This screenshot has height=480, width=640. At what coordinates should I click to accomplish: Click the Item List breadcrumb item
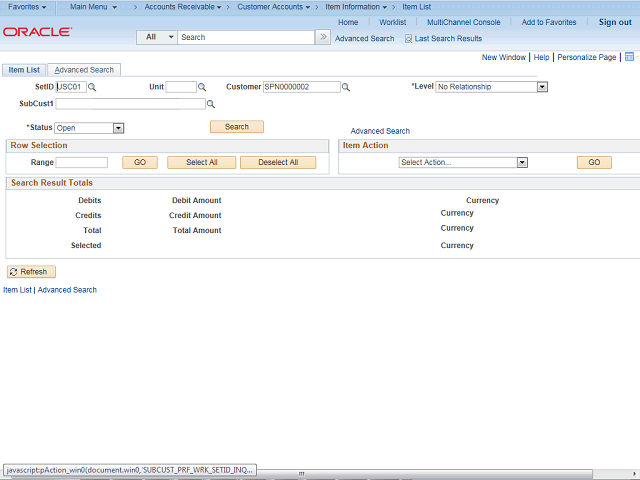pos(416,7)
